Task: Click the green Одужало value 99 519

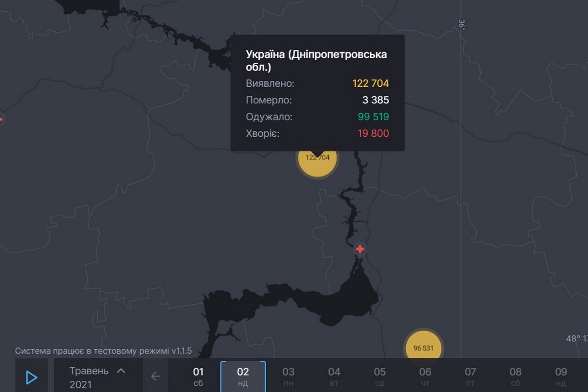Action: click(x=374, y=117)
